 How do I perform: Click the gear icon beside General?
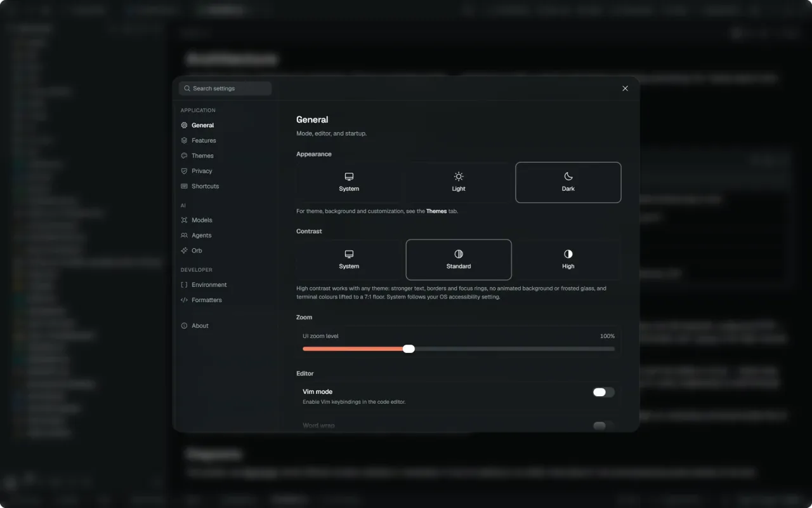[x=184, y=125]
